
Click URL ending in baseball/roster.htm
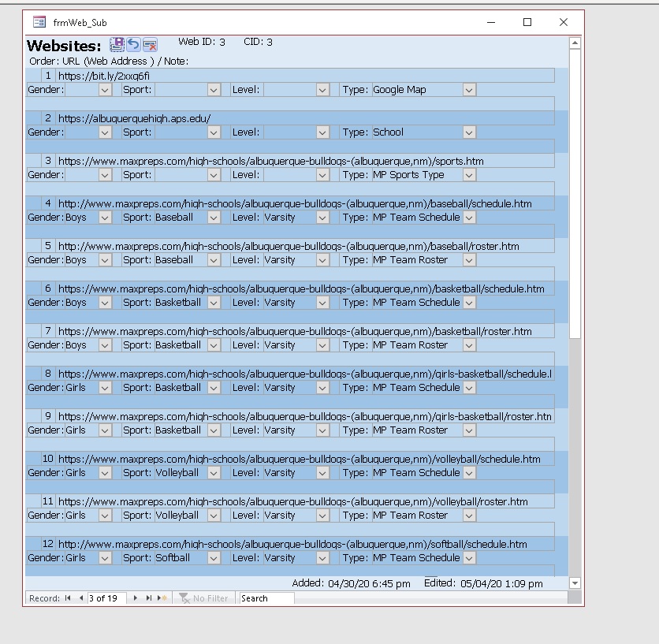306,246
